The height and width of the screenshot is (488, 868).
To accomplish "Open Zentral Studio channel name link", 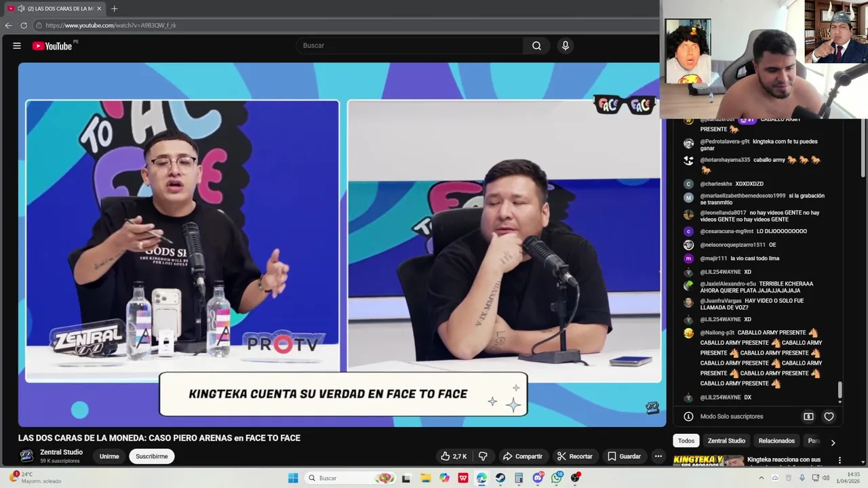I will 61,452.
